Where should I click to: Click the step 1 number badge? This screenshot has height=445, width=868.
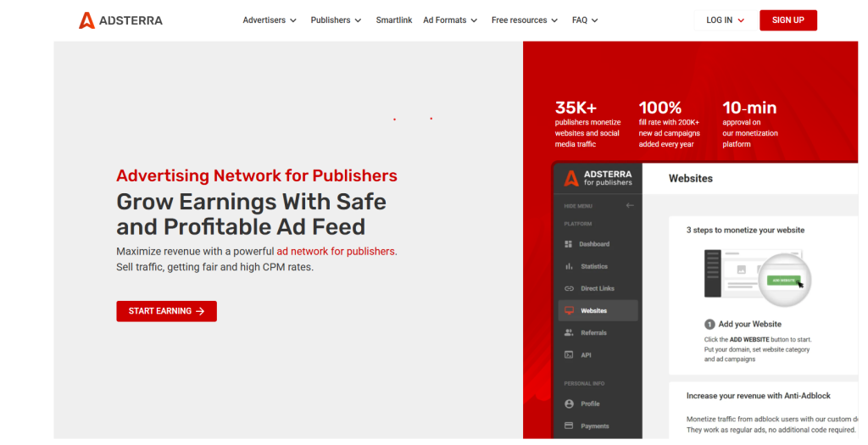[x=709, y=325]
